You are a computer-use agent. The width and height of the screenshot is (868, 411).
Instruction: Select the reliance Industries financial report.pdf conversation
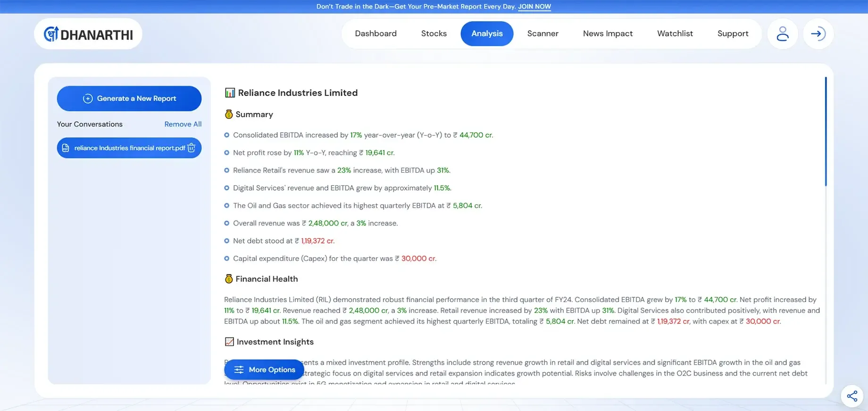129,148
